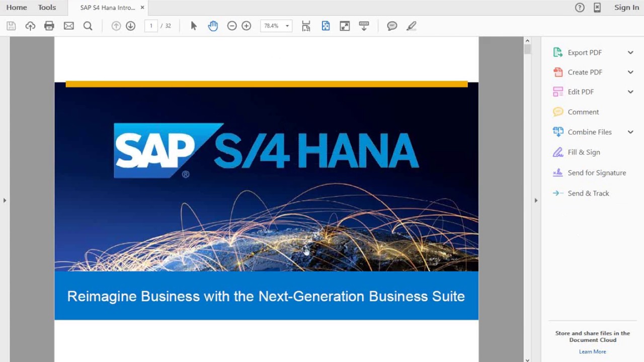Expand the Edit PDF chevron
644x362 pixels.
point(630,92)
